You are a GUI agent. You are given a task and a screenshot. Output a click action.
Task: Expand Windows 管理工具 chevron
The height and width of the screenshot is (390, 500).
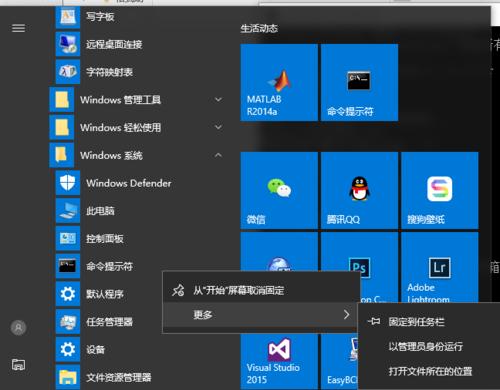[x=218, y=99]
